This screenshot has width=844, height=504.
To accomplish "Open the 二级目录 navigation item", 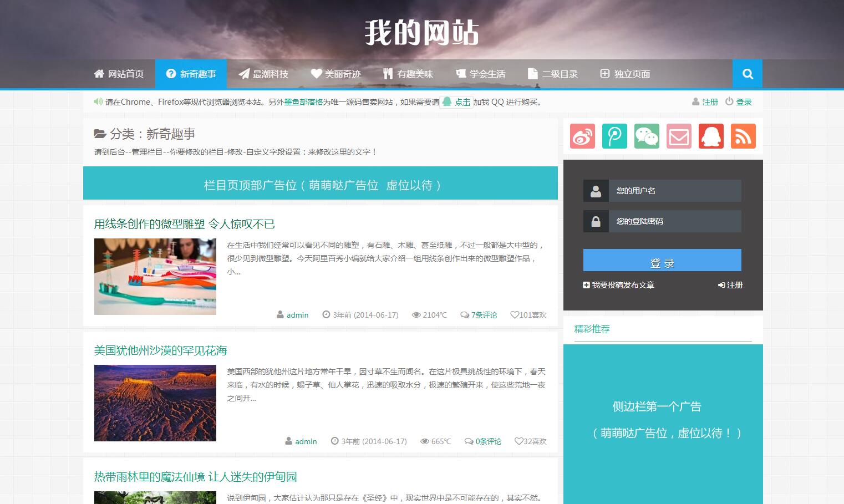I will click(553, 74).
